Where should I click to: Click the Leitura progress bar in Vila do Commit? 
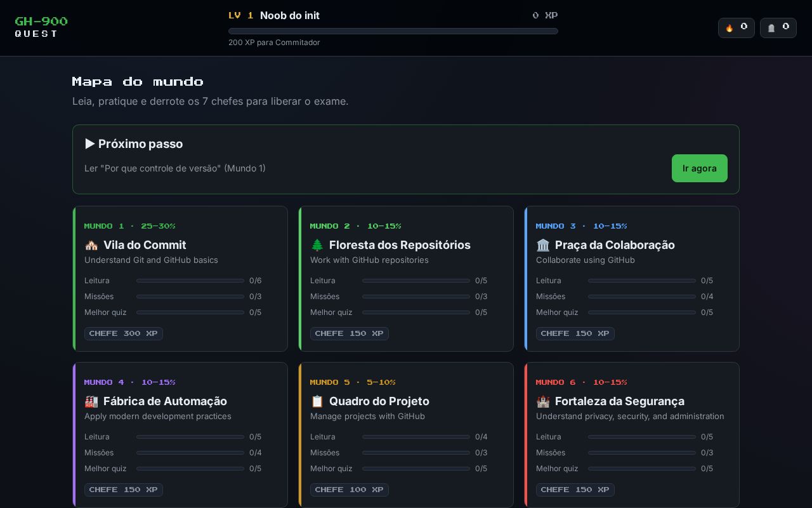[x=190, y=281]
